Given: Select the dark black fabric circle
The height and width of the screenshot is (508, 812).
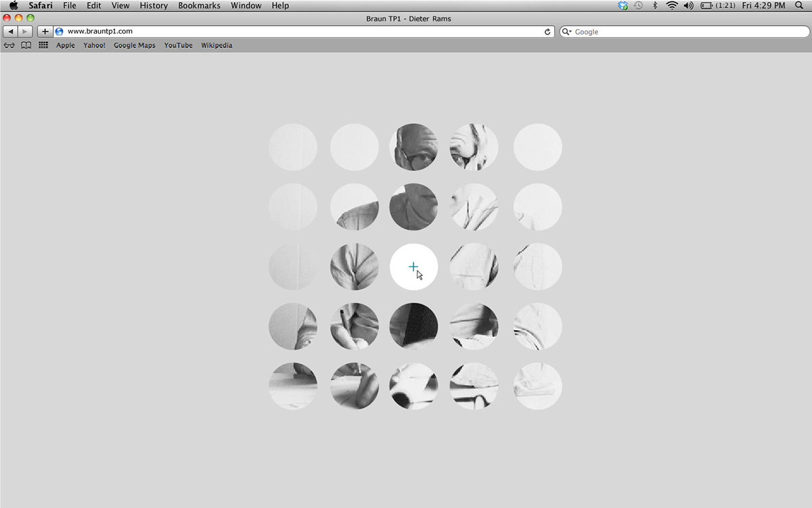Looking at the screenshot, I should click(413, 327).
